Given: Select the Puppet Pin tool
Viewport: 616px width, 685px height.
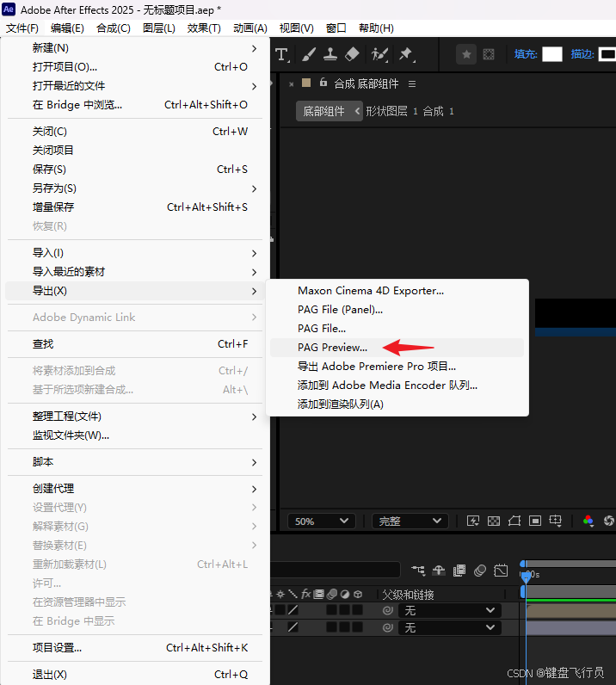Looking at the screenshot, I should [x=406, y=54].
